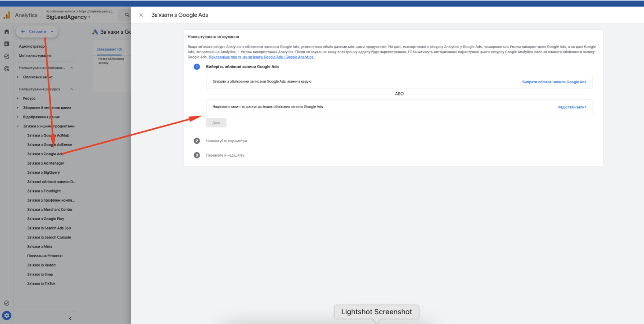
Task: Close the Зв'язати з Google Ads panel
Action: (x=141, y=15)
